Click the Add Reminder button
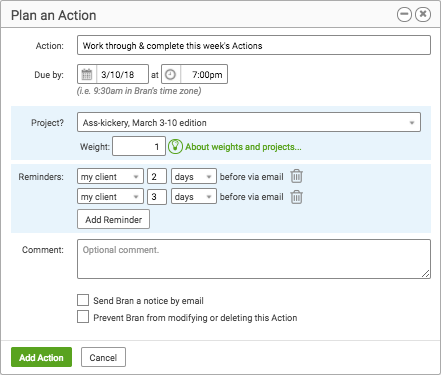 pos(113,219)
